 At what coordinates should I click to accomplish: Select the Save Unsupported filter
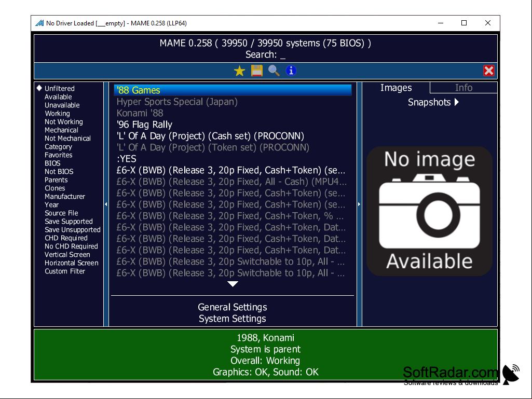pyautogui.click(x=73, y=230)
